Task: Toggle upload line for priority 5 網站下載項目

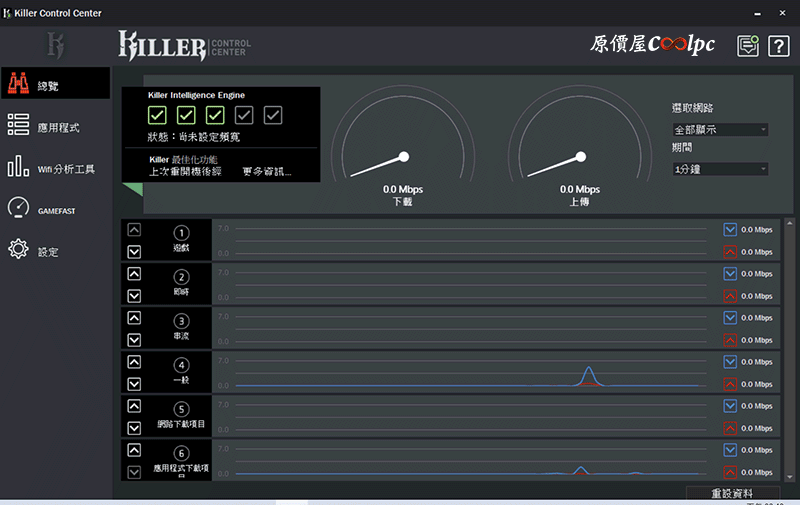Action: click(730, 428)
